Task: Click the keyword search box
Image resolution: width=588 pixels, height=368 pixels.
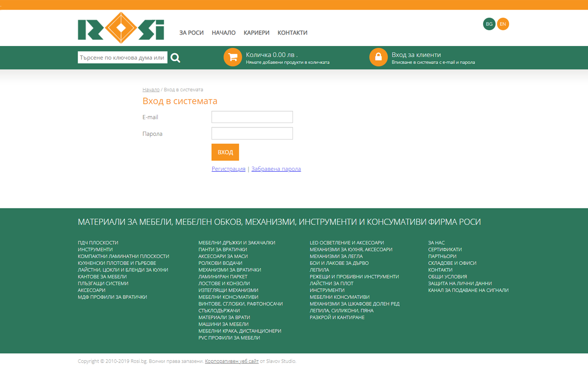Action: coord(122,57)
